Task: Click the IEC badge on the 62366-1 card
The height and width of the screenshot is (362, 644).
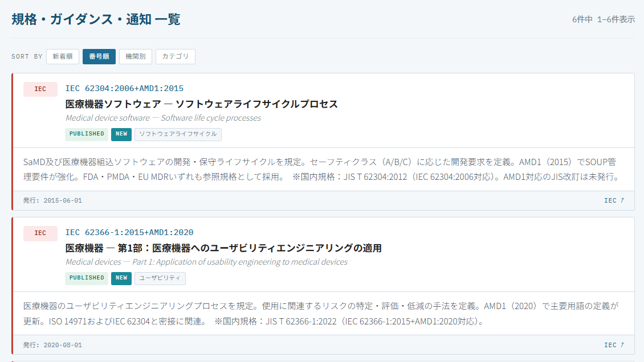Action: (40, 233)
